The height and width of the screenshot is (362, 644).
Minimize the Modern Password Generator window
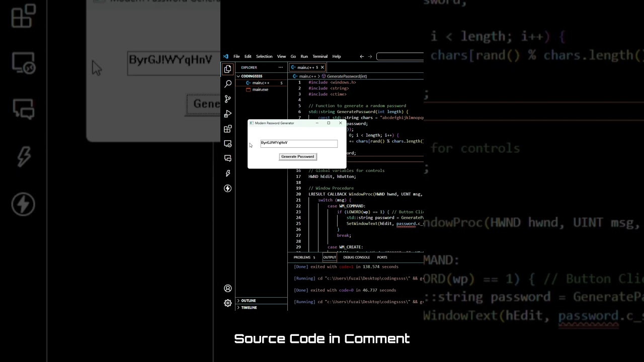click(x=317, y=123)
